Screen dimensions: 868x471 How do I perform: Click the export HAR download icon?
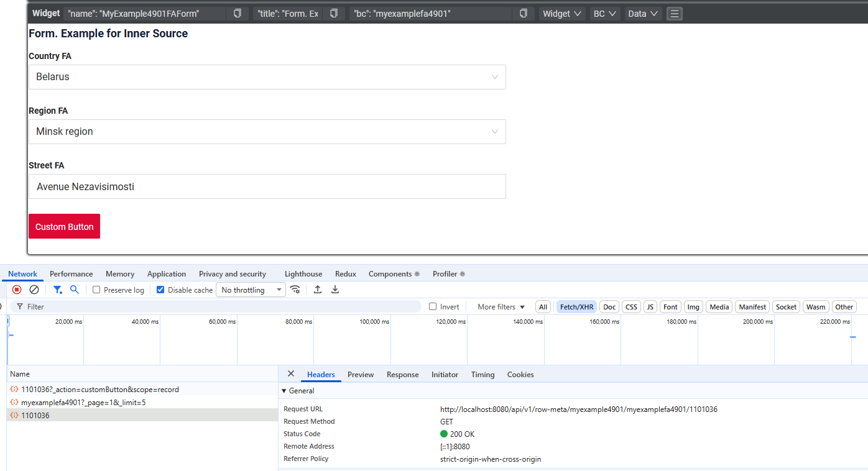[x=335, y=290]
